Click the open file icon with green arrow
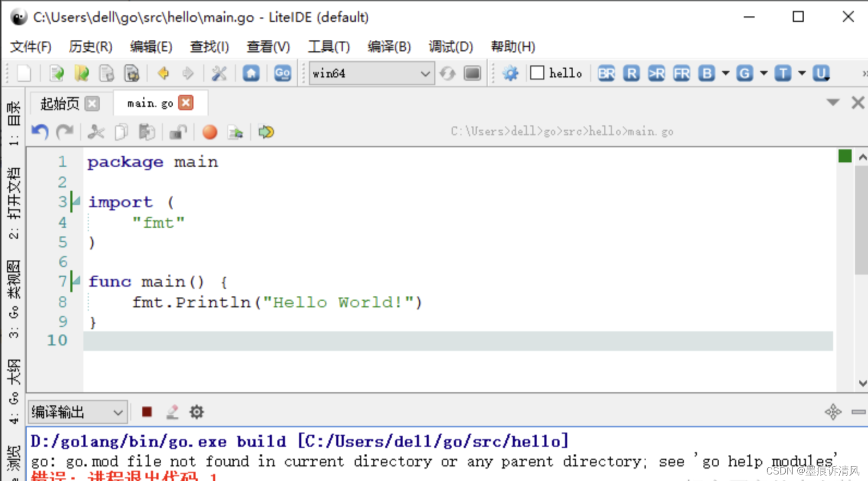 point(57,73)
